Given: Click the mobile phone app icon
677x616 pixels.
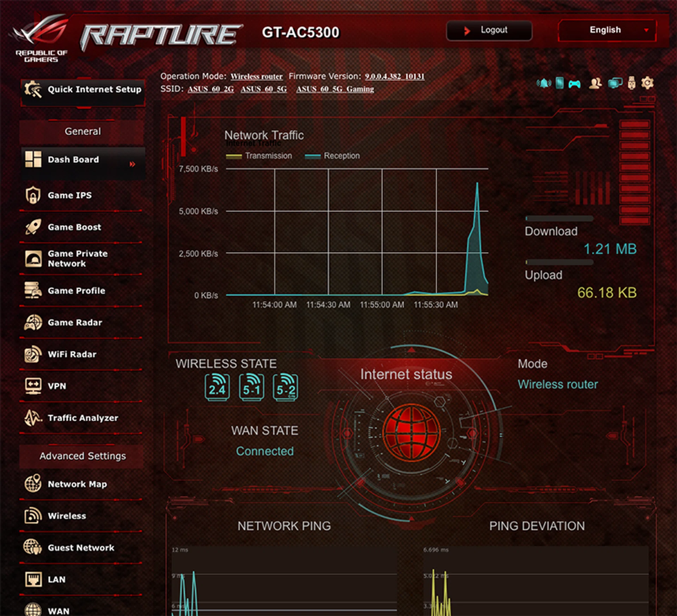Looking at the screenshot, I should coord(559,83).
